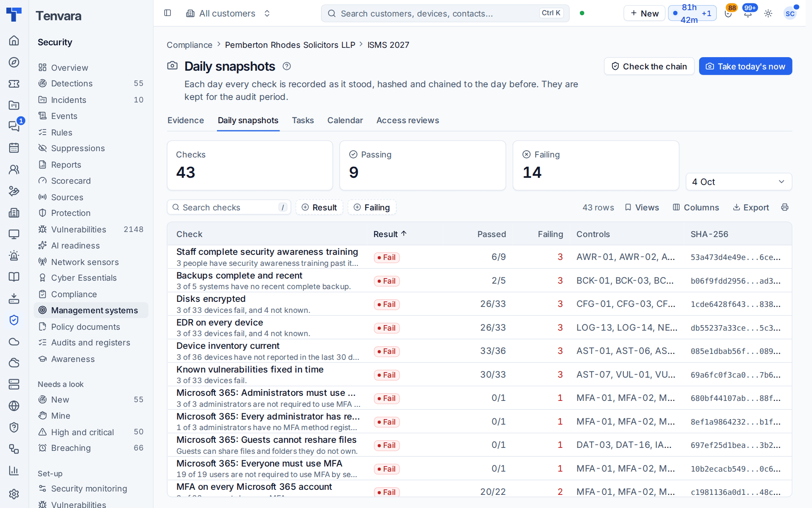Click the print icon beside Export
812x508 pixels.
[x=785, y=207]
